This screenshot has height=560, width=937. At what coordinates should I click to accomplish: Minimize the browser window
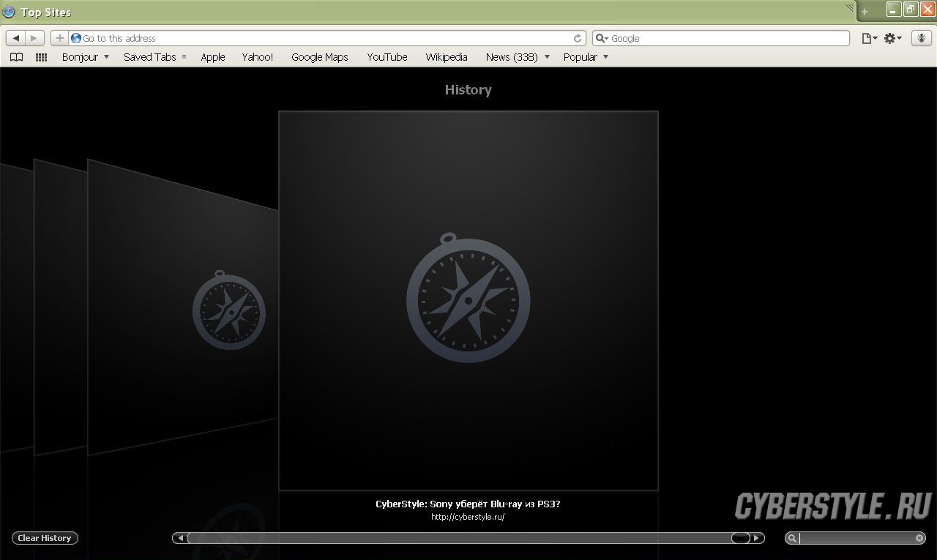pyautogui.click(x=893, y=10)
